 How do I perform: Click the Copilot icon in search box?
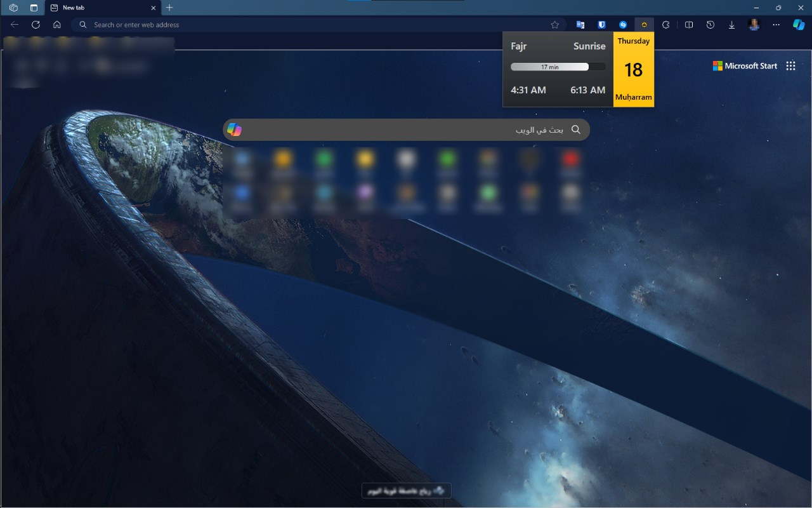click(x=234, y=130)
